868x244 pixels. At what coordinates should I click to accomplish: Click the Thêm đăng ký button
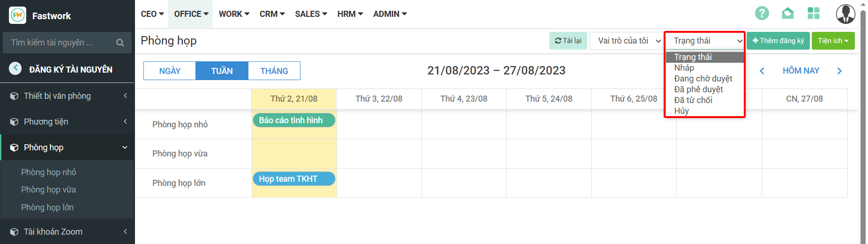click(x=778, y=41)
